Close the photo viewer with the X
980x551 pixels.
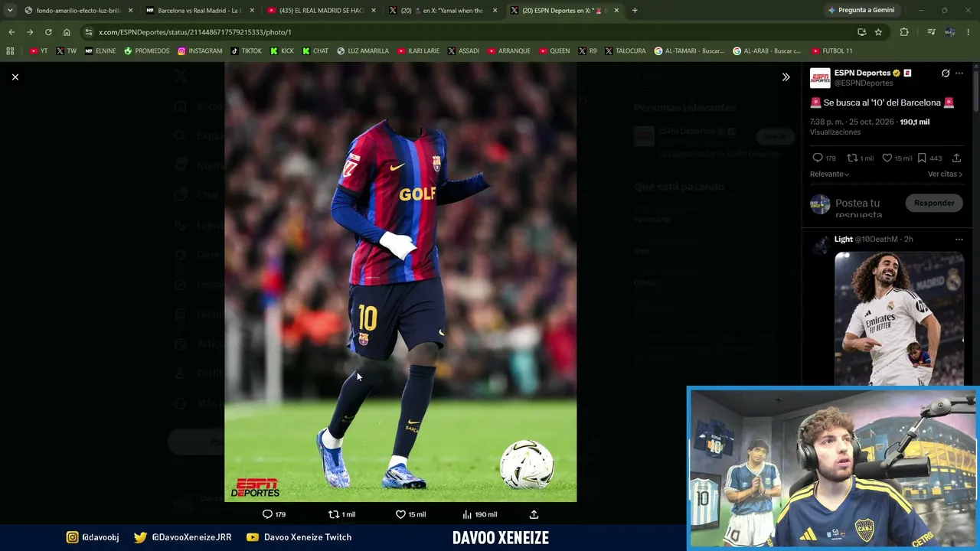(15, 77)
